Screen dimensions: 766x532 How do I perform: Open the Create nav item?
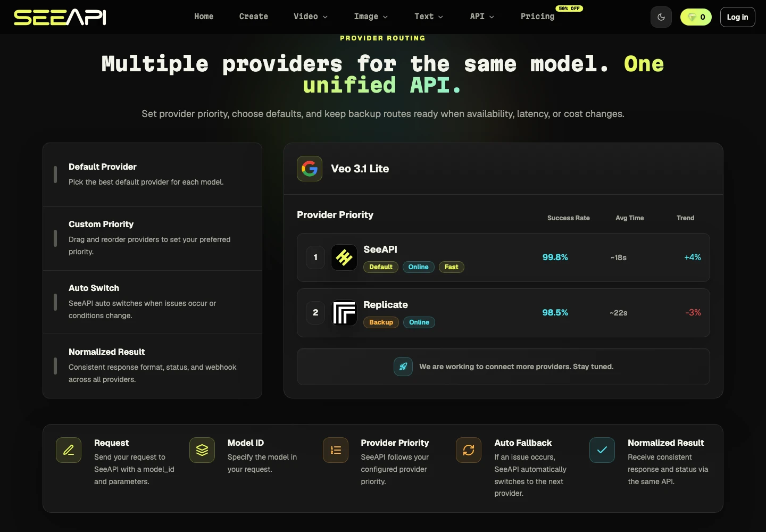[254, 16]
